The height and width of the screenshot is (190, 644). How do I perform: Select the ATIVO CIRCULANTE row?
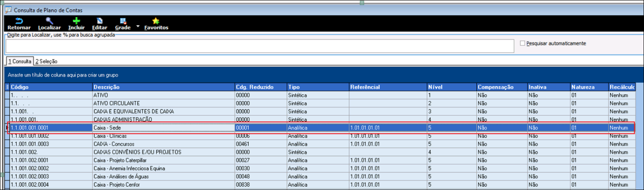[x=163, y=103]
